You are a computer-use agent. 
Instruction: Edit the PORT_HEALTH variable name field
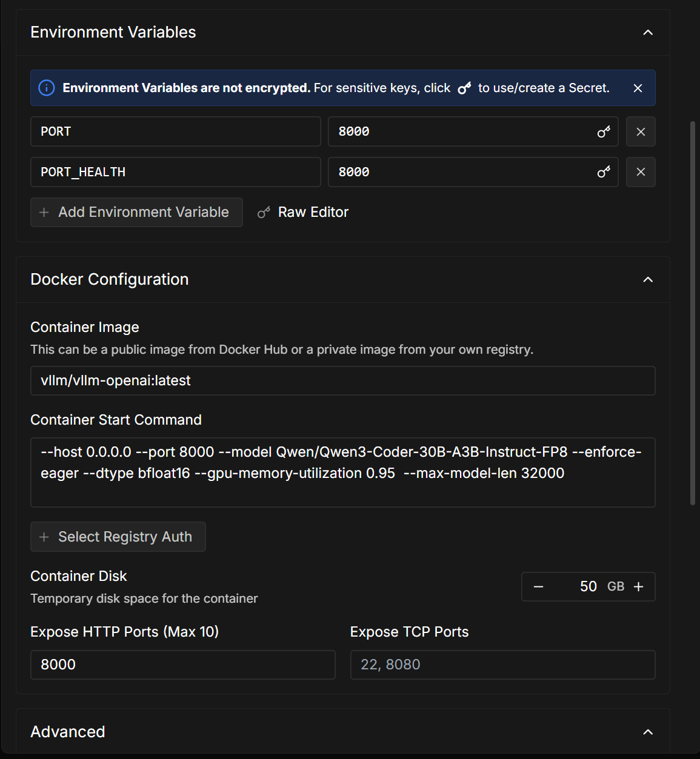[175, 172]
